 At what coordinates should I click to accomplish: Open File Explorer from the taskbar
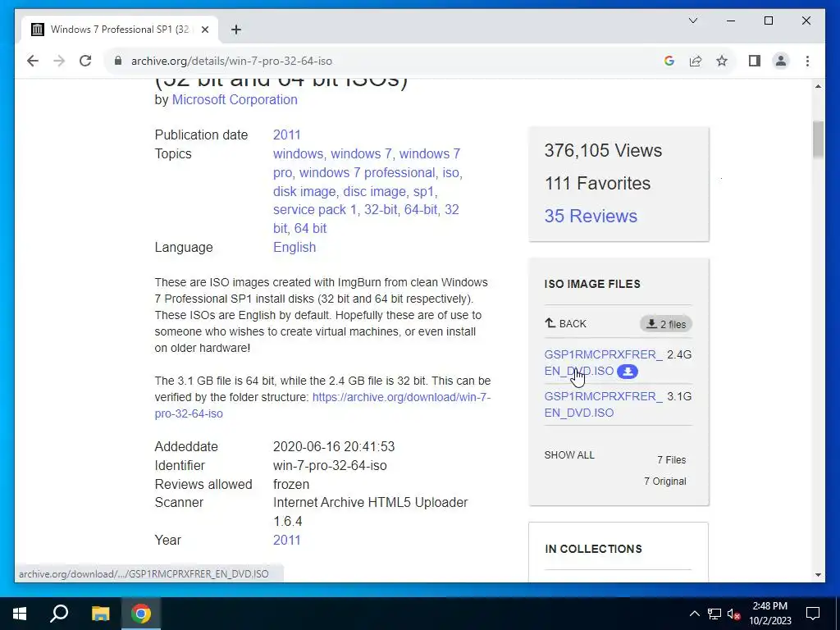coord(100,614)
